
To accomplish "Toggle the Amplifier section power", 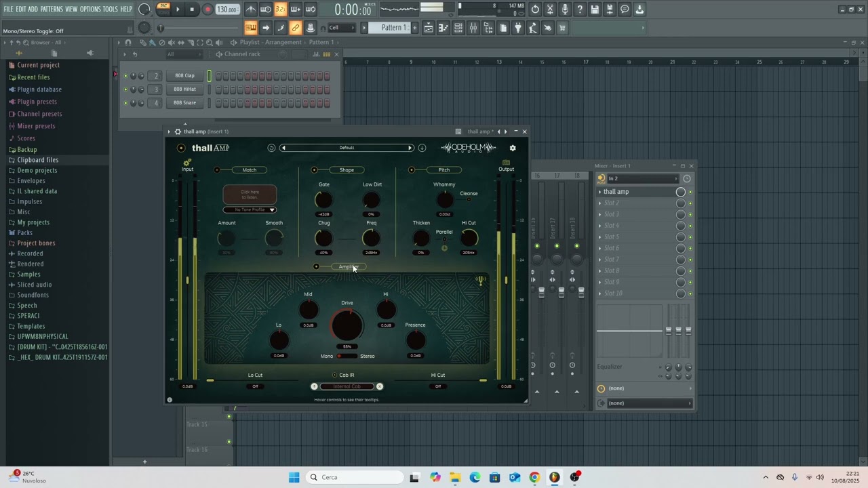I will 316,266.
